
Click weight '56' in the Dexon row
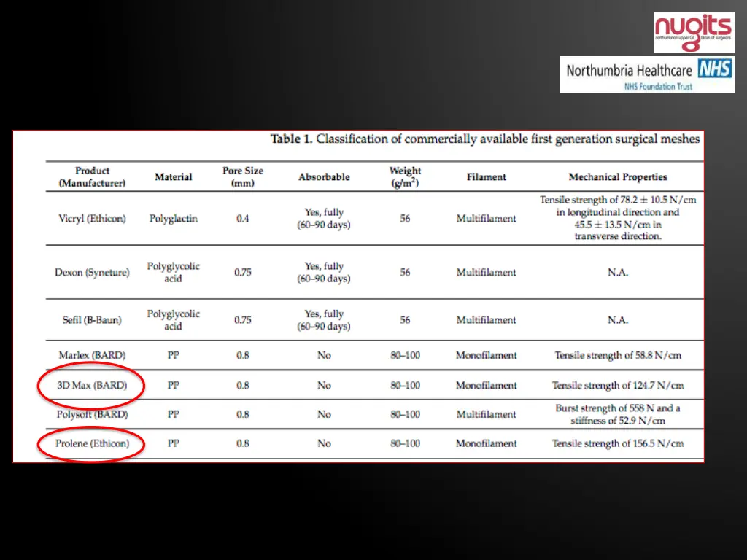405,272
